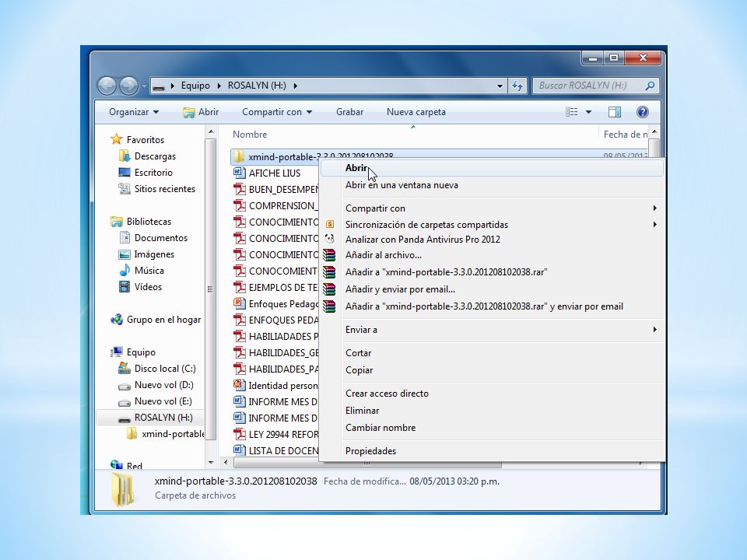Click the search magnifier icon
Image resolution: width=747 pixels, height=560 pixels.
point(649,86)
